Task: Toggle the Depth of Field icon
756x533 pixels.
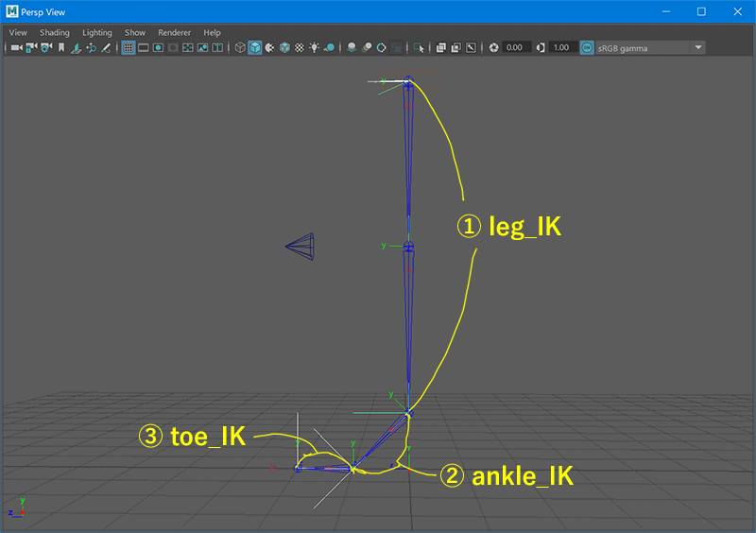Action: [396, 48]
